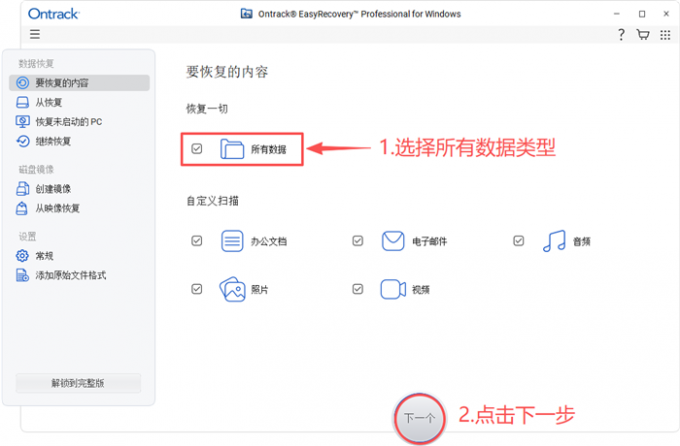Click the 所有数据 folder icon

tap(232, 149)
